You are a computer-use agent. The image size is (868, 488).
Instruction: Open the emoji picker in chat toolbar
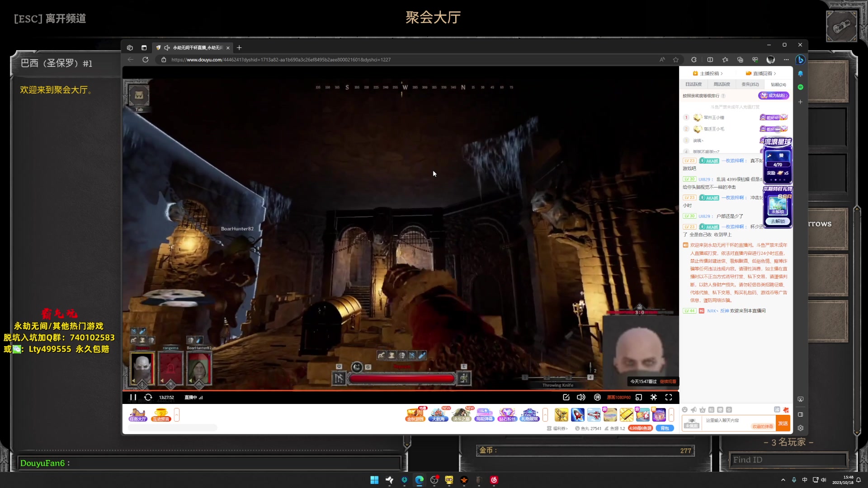tap(685, 410)
